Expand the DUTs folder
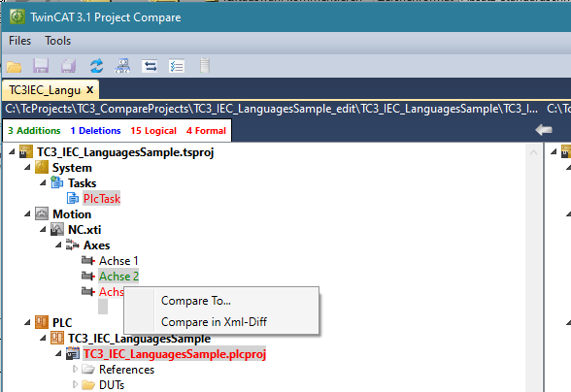 75,384
